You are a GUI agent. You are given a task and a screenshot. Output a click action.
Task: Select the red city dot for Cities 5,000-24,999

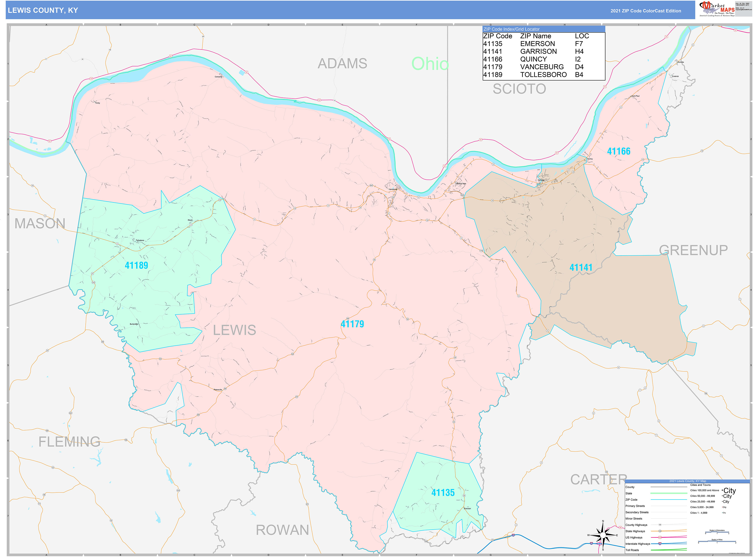[x=722, y=507]
